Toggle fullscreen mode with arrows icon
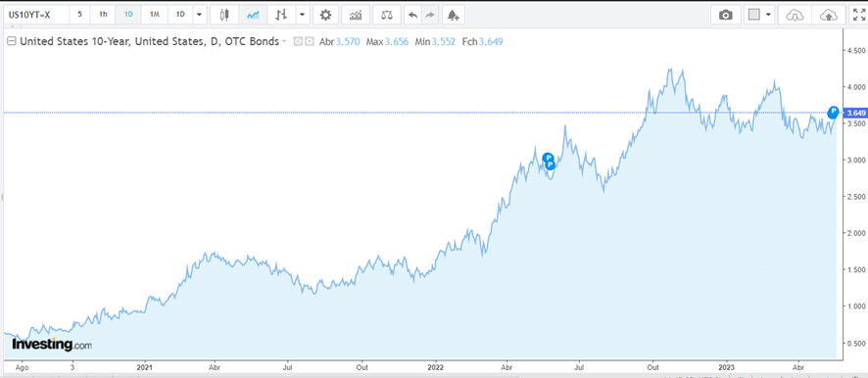 [x=858, y=15]
